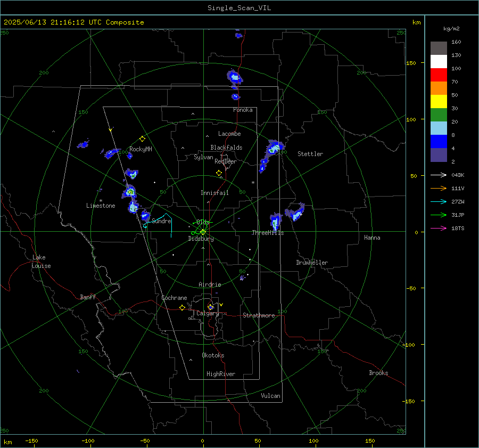This screenshot has width=479, height=448.
Task: Click the HighRiver town label
Action: (x=220, y=374)
